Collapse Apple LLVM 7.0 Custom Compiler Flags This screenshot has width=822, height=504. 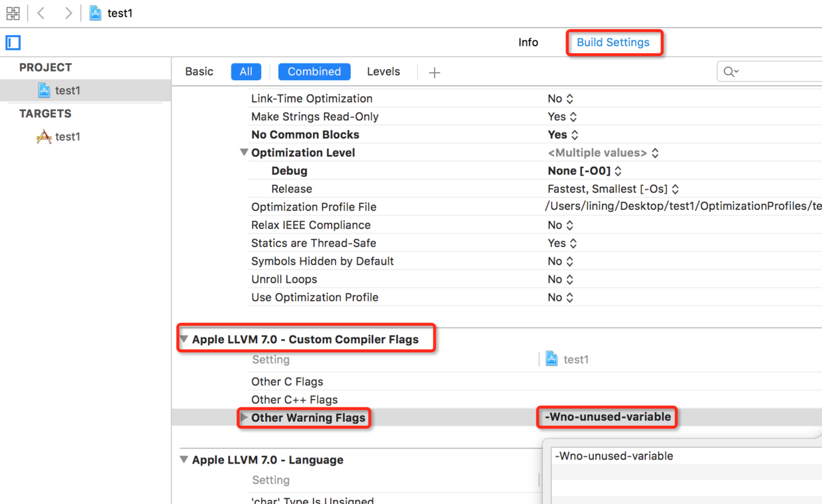(x=184, y=339)
